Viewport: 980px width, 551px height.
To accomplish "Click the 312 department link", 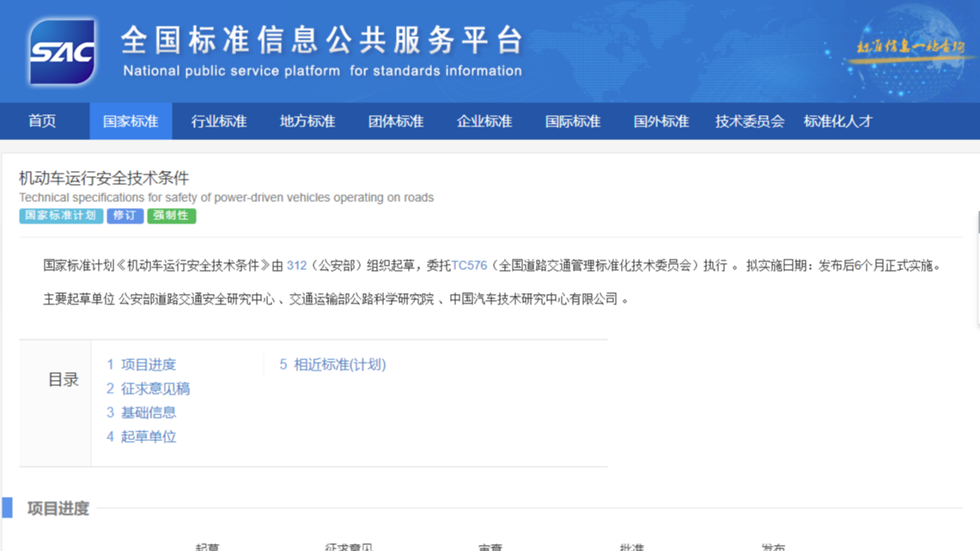I will [296, 266].
